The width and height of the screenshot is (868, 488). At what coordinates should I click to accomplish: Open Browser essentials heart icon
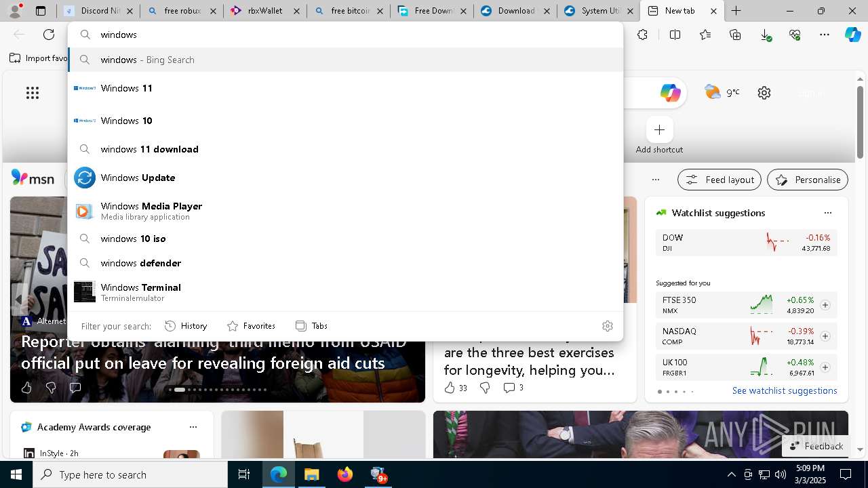(x=795, y=35)
